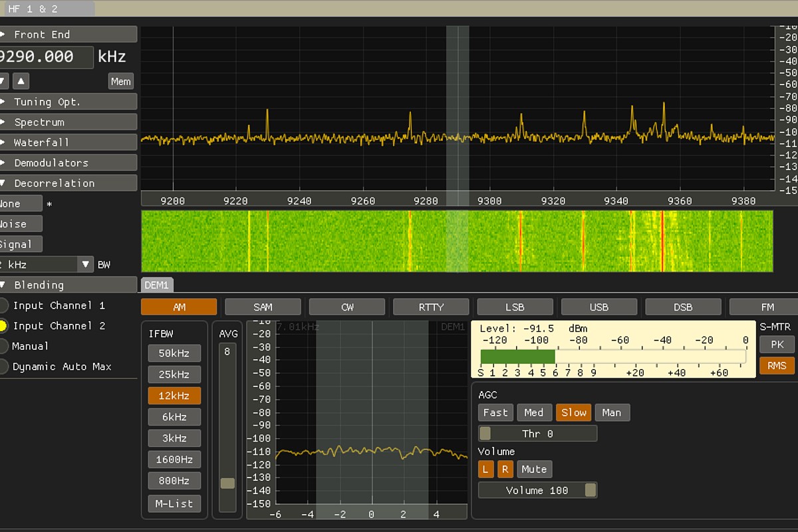The image size is (798, 532).
Task: Mute the audio volume
Action: click(534, 469)
